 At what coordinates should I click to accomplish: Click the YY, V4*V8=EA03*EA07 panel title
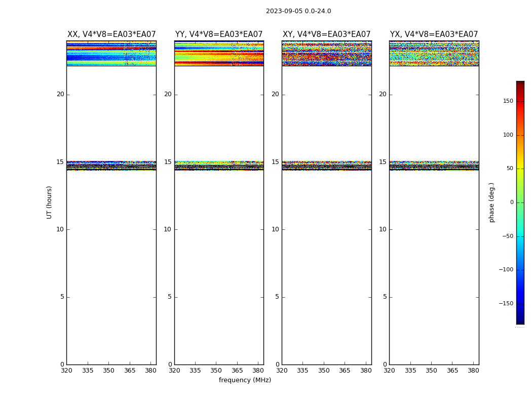click(219, 34)
